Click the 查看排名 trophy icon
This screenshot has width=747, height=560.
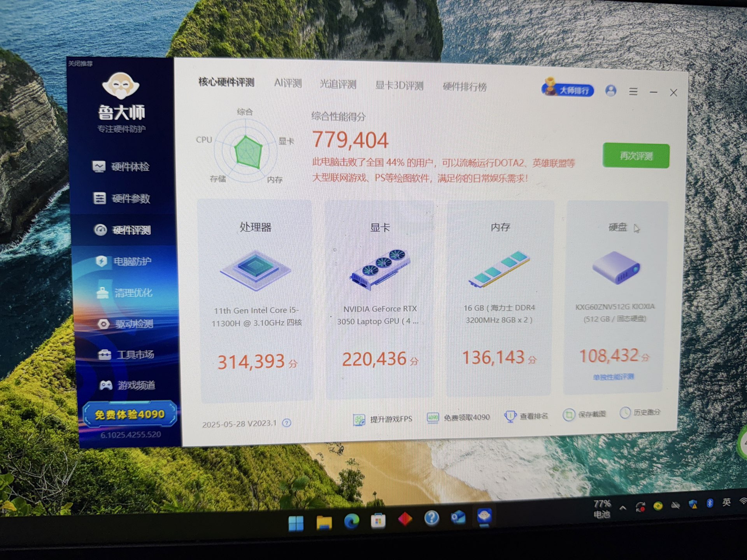(x=510, y=416)
